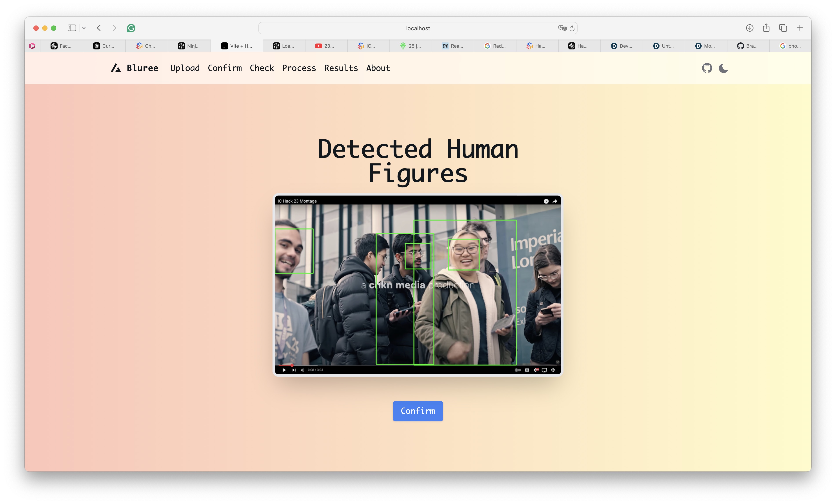The width and height of the screenshot is (836, 504).
Task: Open the About navigation link
Action: tap(378, 68)
